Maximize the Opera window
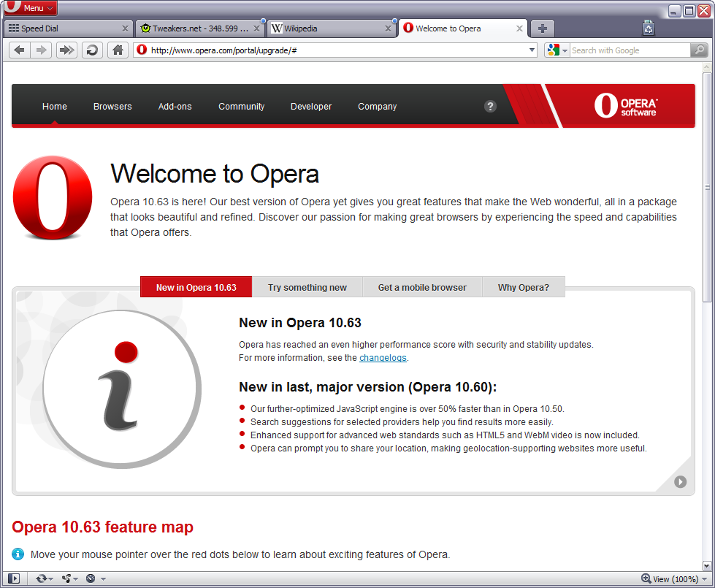The height and width of the screenshot is (588, 715). coord(689,10)
